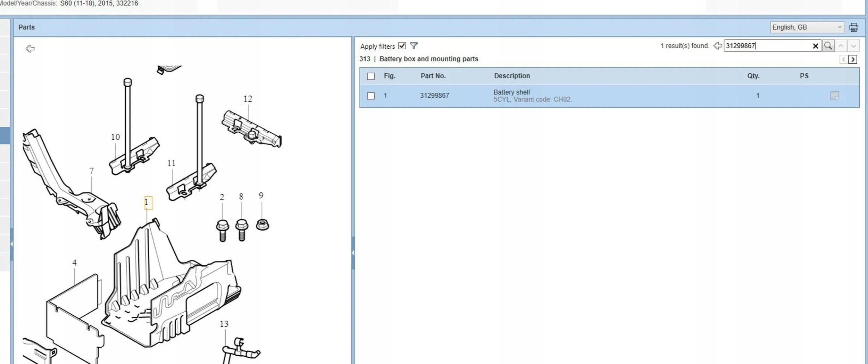The image size is (868, 364).
Task: Click the Parts panel title
Action: [27, 27]
